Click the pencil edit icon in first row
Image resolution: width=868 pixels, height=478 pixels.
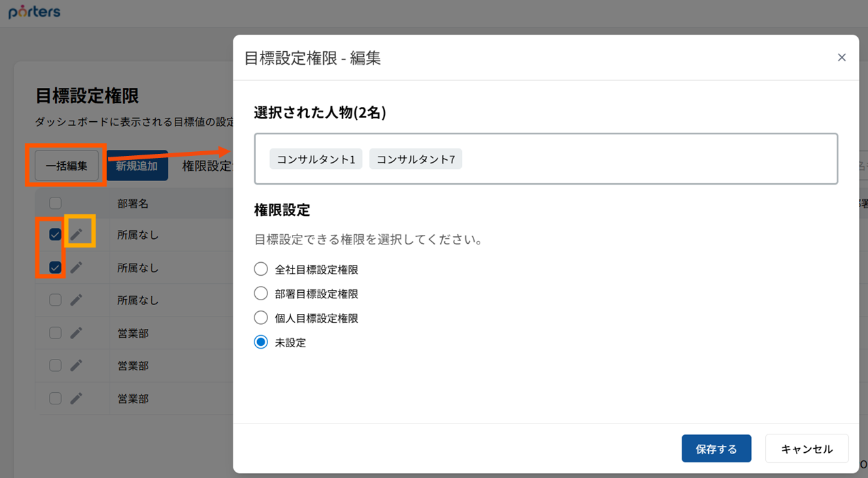pyautogui.click(x=77, y=234)
